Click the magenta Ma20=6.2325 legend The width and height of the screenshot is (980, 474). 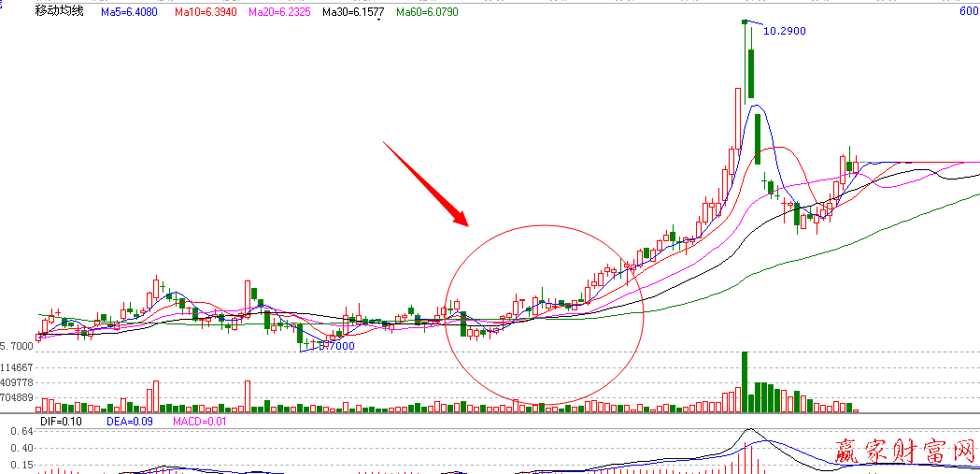(x=280, y=11)
